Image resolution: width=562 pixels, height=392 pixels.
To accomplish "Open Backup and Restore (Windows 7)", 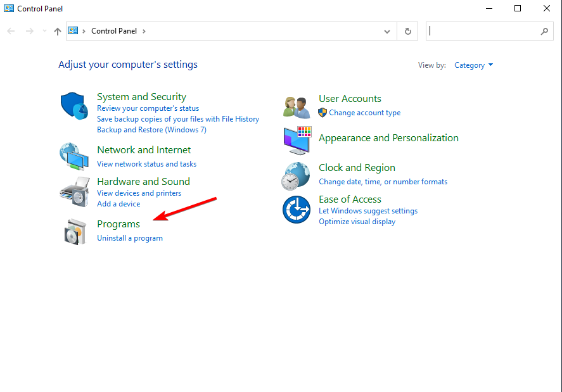I will [x=151, y=130].
